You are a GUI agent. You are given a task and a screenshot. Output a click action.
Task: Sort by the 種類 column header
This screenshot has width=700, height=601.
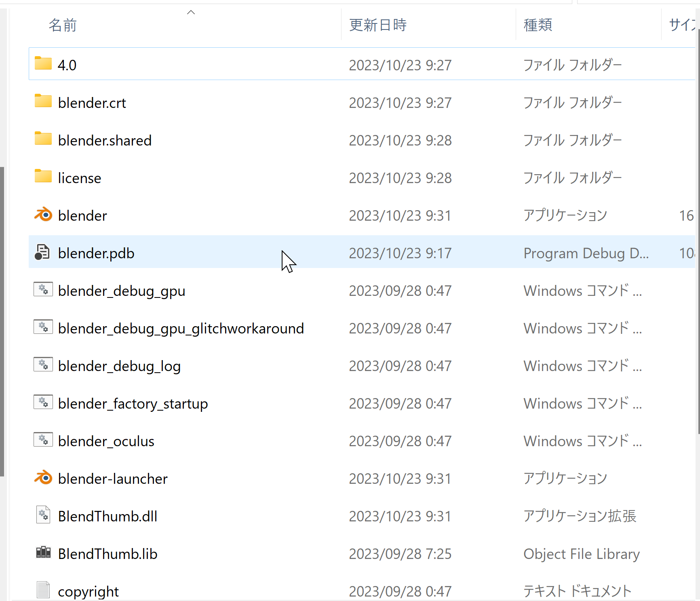pyautogui.click(x=538, y=25)
